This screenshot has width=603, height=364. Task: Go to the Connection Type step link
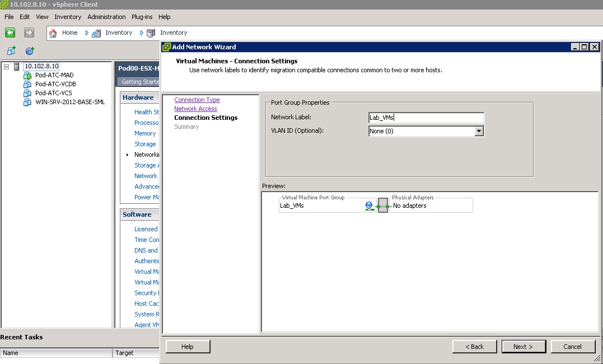point(197,100)
